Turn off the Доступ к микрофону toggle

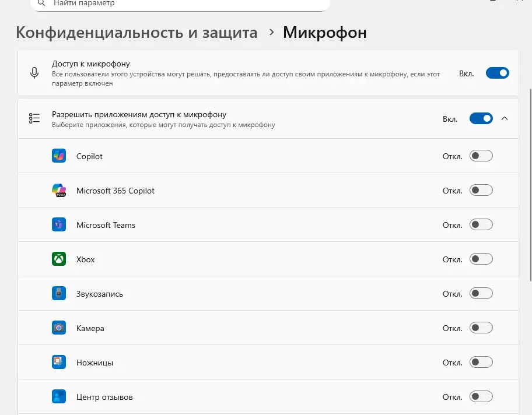tap(497, 73)
